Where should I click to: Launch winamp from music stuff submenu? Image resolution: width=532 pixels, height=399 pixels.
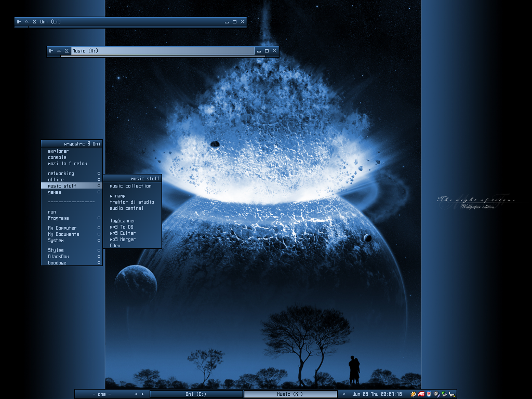132,196
